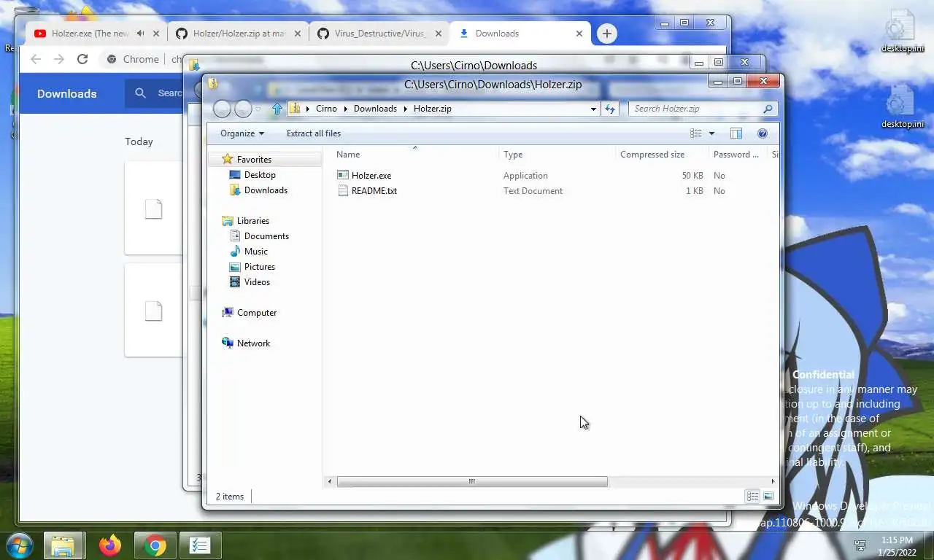Click the checklist app taskbar icon

tap(200, 545)
